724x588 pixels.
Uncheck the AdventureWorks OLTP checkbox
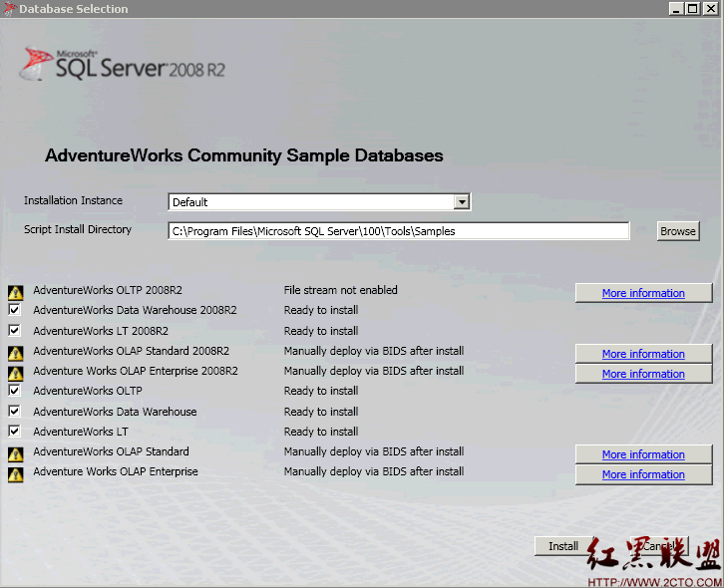pyautogui.click(x=15, y=390)
